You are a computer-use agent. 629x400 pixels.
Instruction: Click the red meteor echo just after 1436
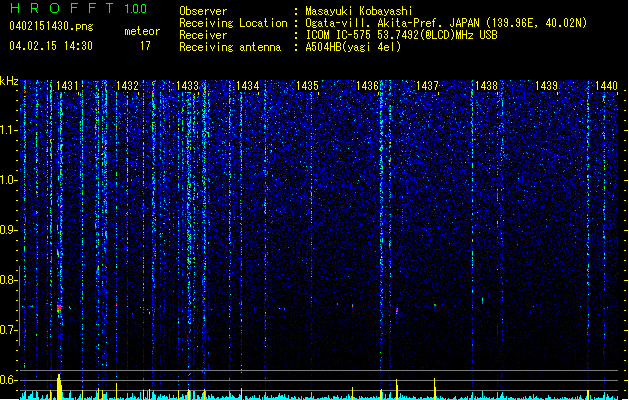coord(397,310)
